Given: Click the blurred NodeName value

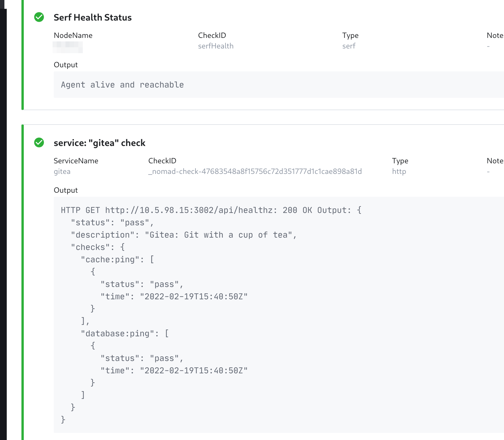Looking at the screenshot, I should (x=68, y=47).
